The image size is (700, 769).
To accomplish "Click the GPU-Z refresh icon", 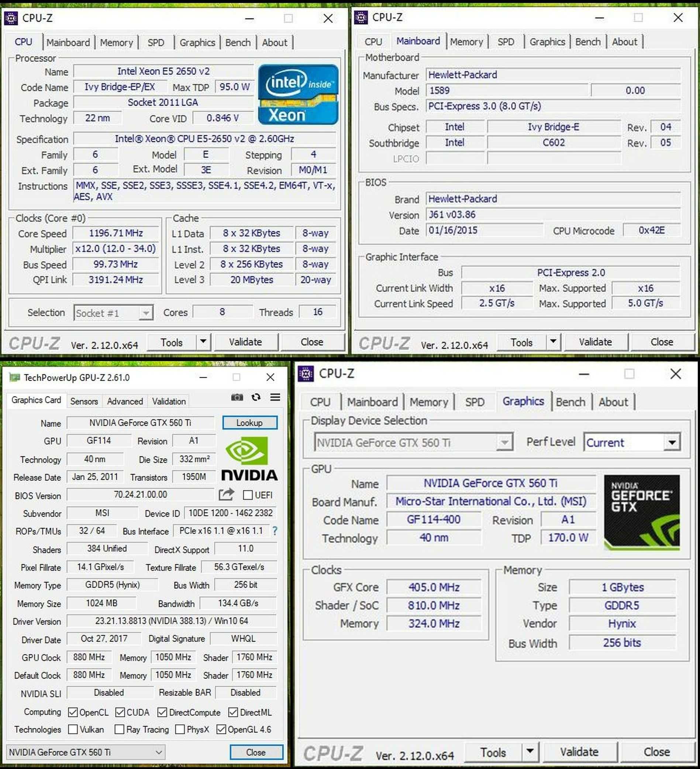I will (x=256, y=397).
